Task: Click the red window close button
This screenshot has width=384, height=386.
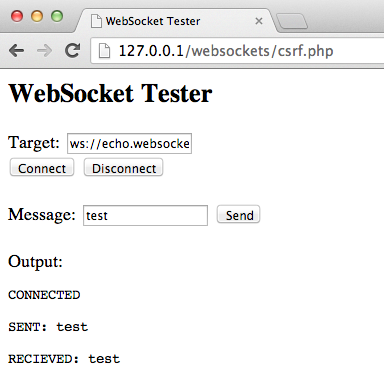Action: [x=17, y=16]
